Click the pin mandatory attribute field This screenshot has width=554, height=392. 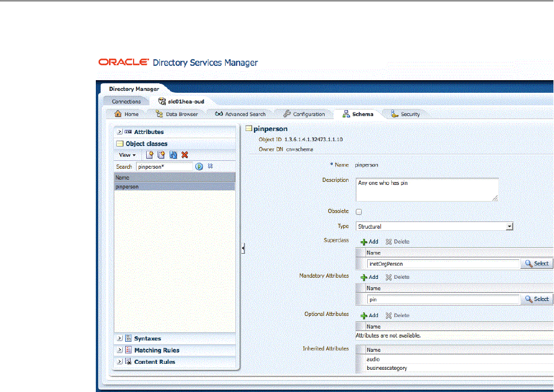443,299
